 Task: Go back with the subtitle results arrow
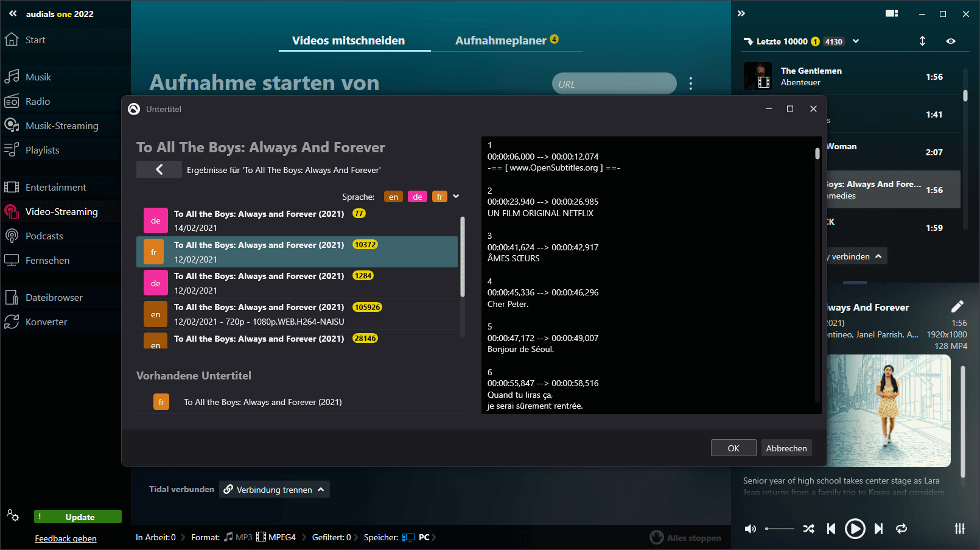[x=159, y=169]
